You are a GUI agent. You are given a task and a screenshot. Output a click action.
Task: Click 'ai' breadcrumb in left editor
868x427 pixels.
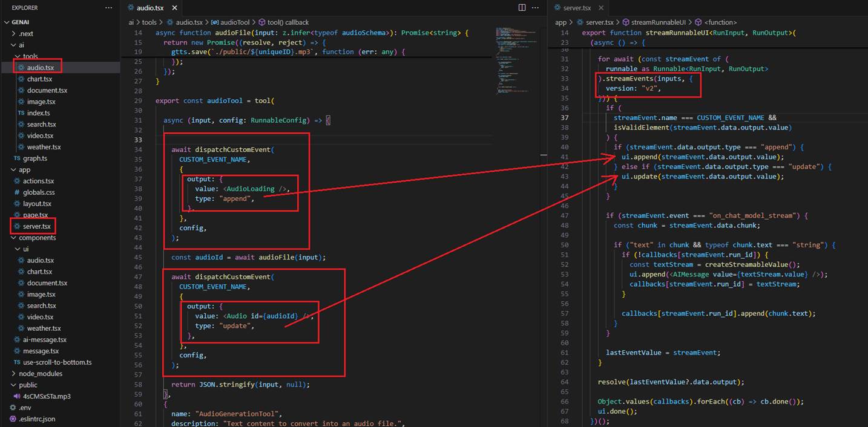(x=131, y=22)
